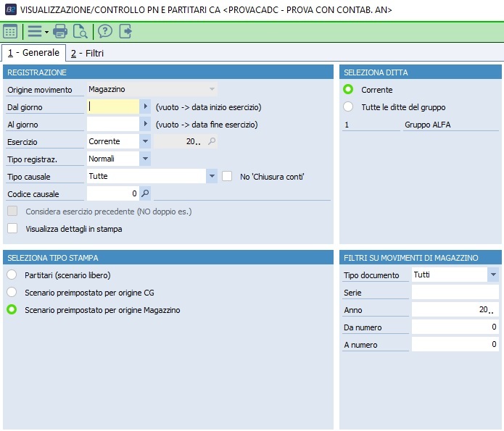The image size is (504, 431).
Task: Click the SELEZIONA TIPO STAMPA header
Action: (168, 258)
